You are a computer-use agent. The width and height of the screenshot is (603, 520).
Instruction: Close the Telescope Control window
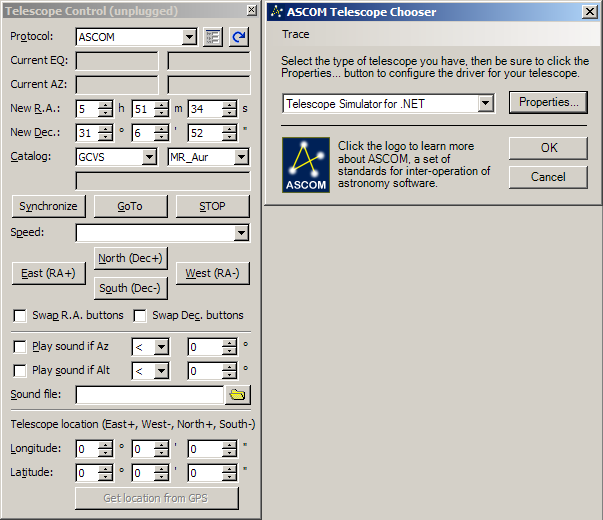pyautogui.click(x=252, y=10)
